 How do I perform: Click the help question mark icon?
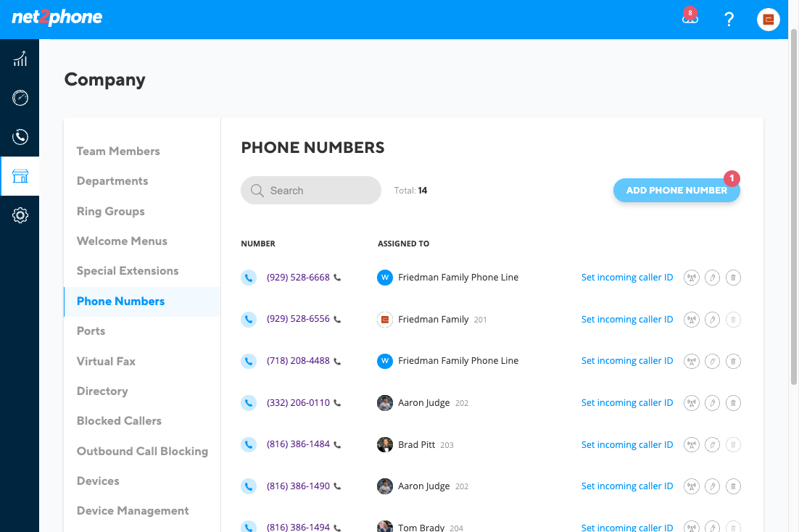(729, 20)
